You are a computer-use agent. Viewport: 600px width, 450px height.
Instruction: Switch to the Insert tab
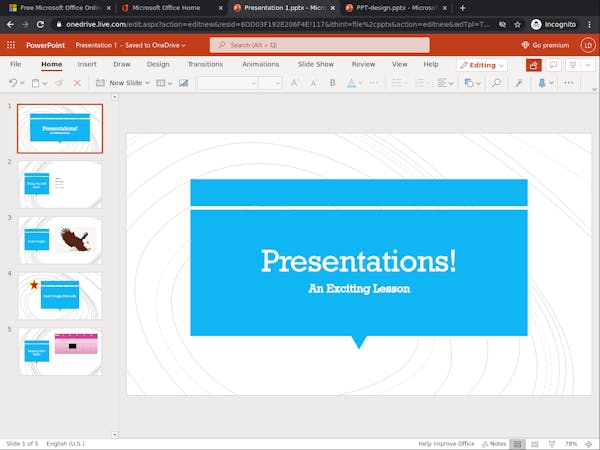pos(87,64)
